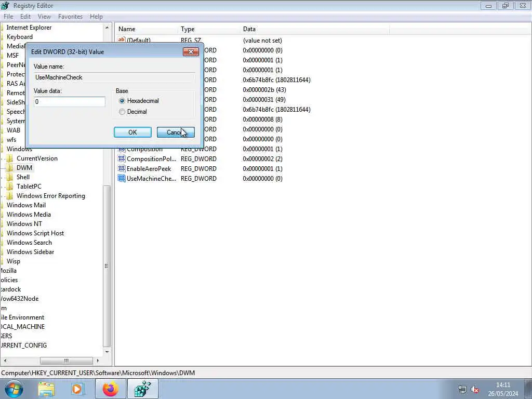Image resolution: width=532 pixels, height=399 pixels.
Task: Click the EnableAeroPeek value icon
Action: (x=122, y=168)
